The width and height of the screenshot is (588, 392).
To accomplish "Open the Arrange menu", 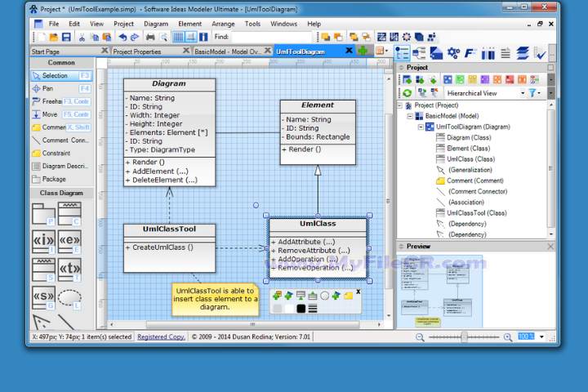I will pos(223,24).
